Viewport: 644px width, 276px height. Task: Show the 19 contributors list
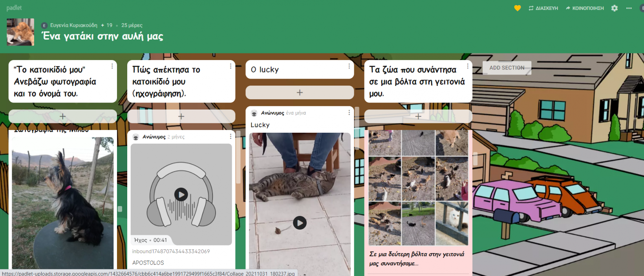tap(107, 25)
